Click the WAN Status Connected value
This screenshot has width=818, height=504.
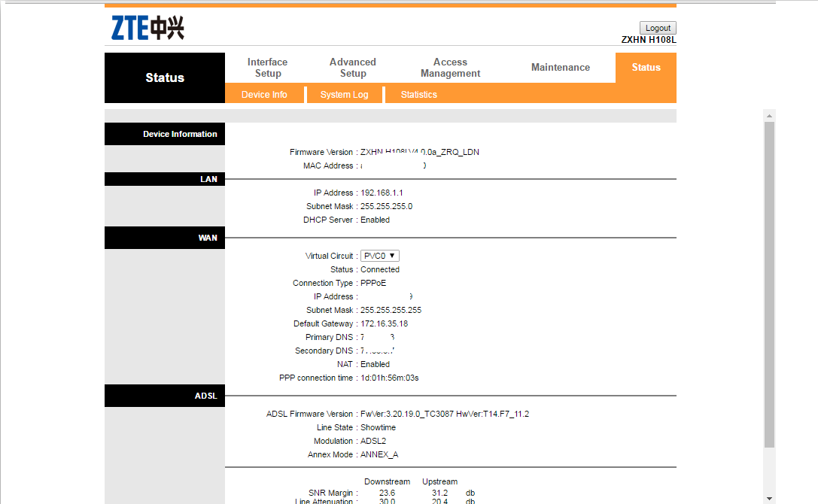(380, 269)
